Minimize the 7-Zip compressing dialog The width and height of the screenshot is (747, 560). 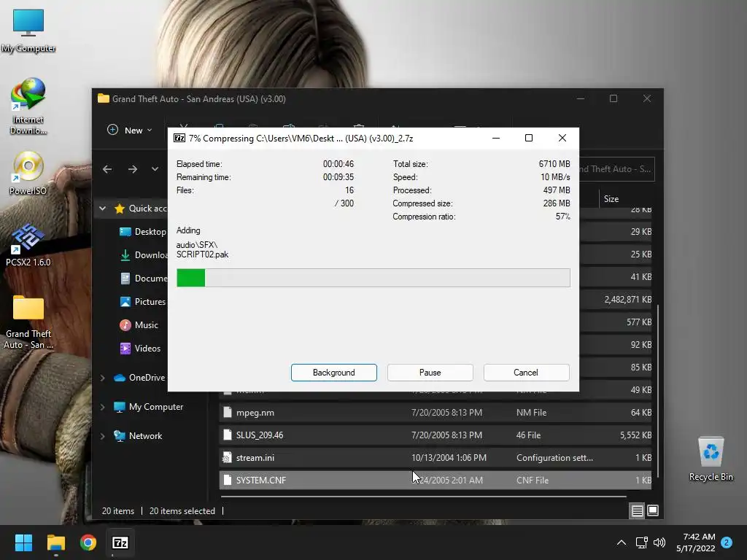pos(496,138)
